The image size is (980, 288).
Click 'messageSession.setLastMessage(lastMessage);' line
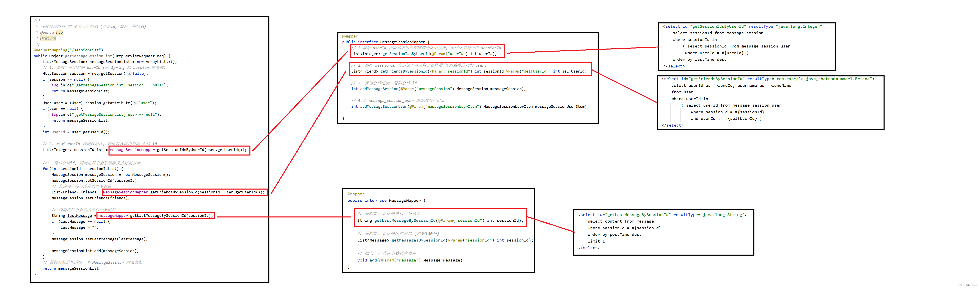click(100, 239)
